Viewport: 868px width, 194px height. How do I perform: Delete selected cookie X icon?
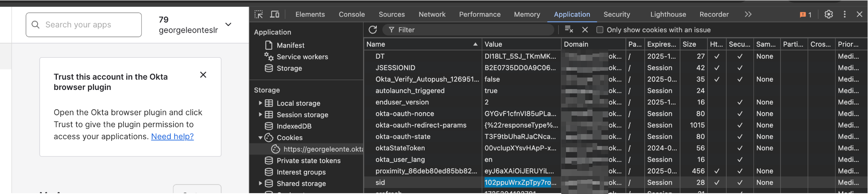coord(585,30)
